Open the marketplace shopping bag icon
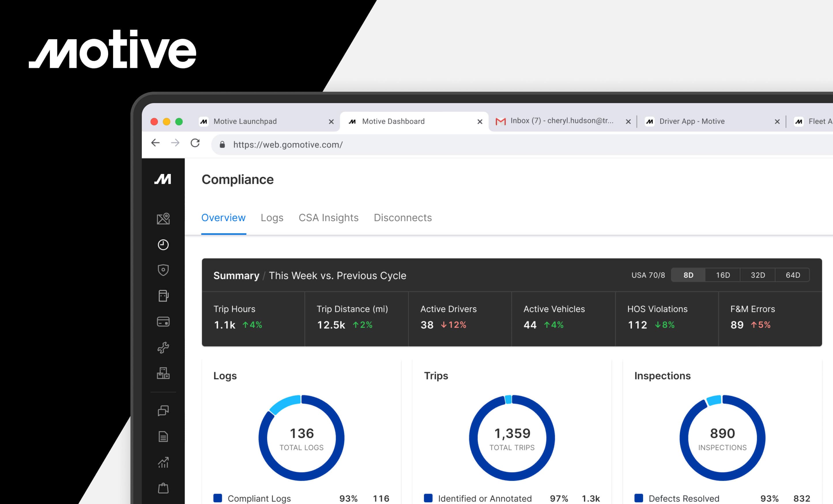The width and height of the screenshot is (833, 504). [163, 488]
